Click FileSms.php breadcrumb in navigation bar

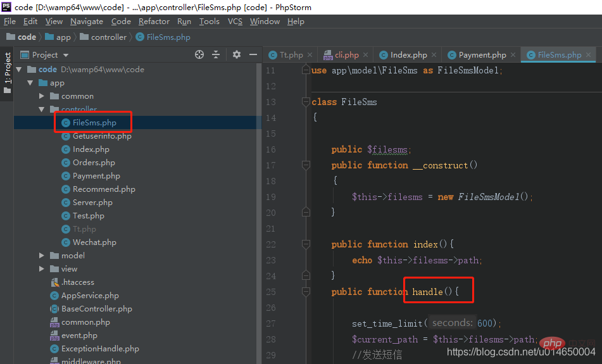point(163,37)
